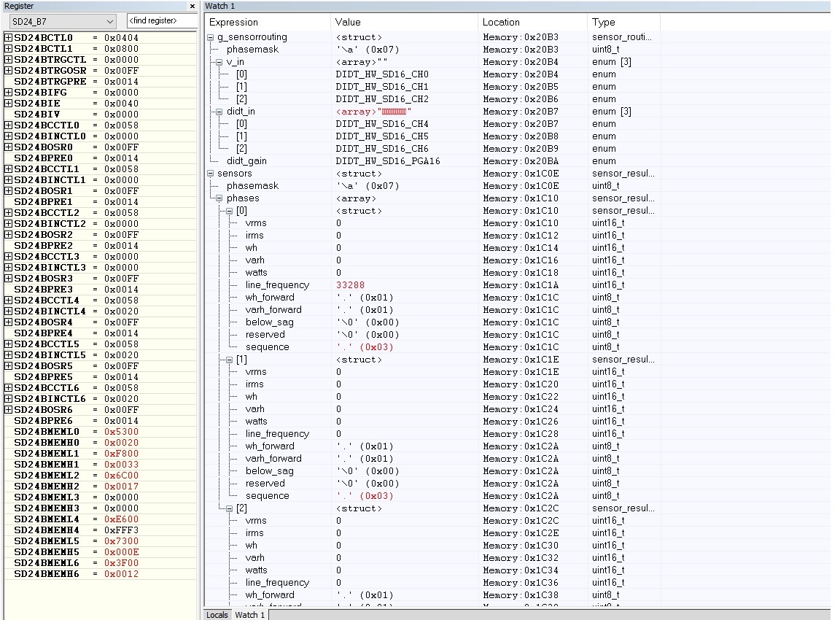Screen dimensions: 840x620
Task: Expand the SD24BTRGOSR register
Action: (x=8, y=70)
